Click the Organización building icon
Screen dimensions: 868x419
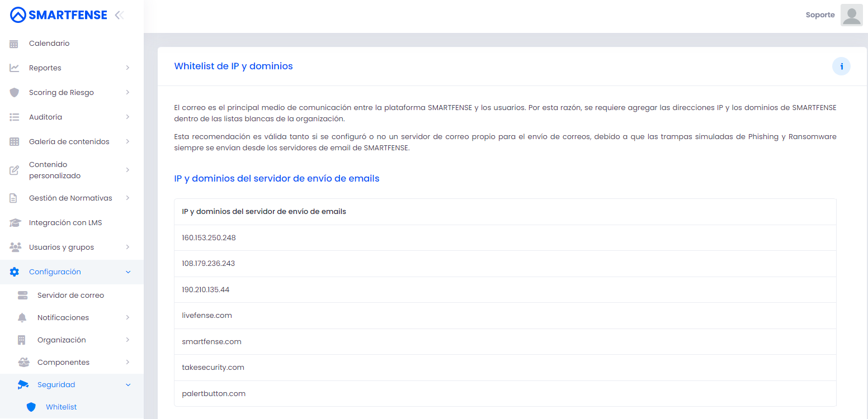[x=22, y=340]
